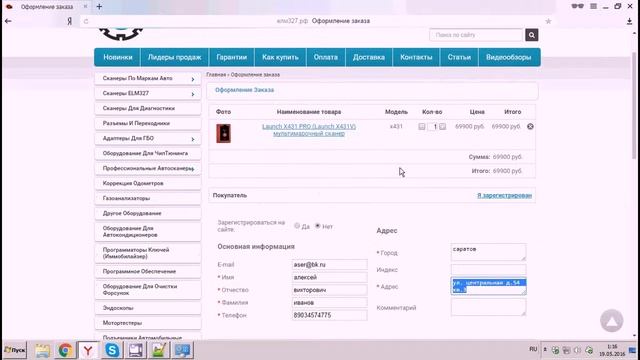Image resolution: width=640 pixels, height=360 pixels.
Task: Open Видеообзоры navigation tab
Action: [509, 57]
